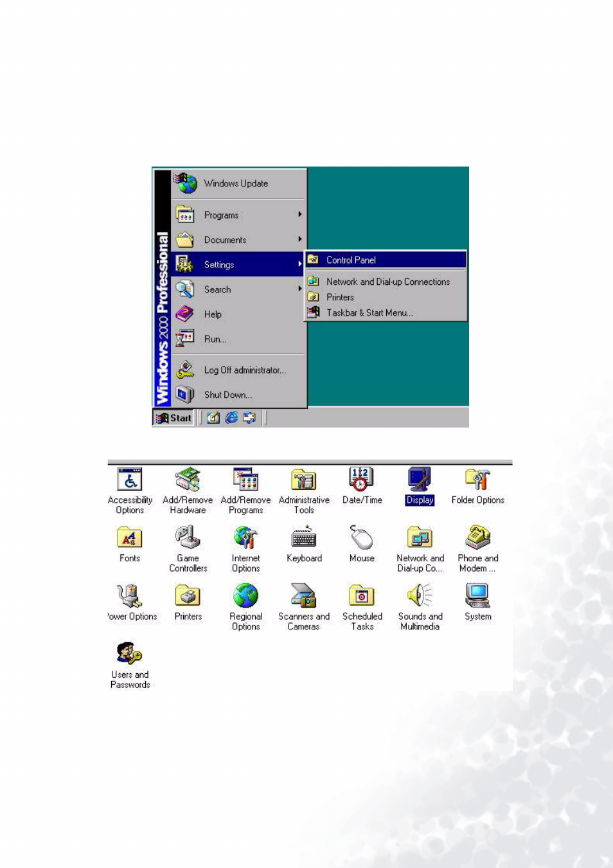Viewport: 613px width, 868px height.
Task: Open the Power Options applet
Action: (x=132, y=602)
